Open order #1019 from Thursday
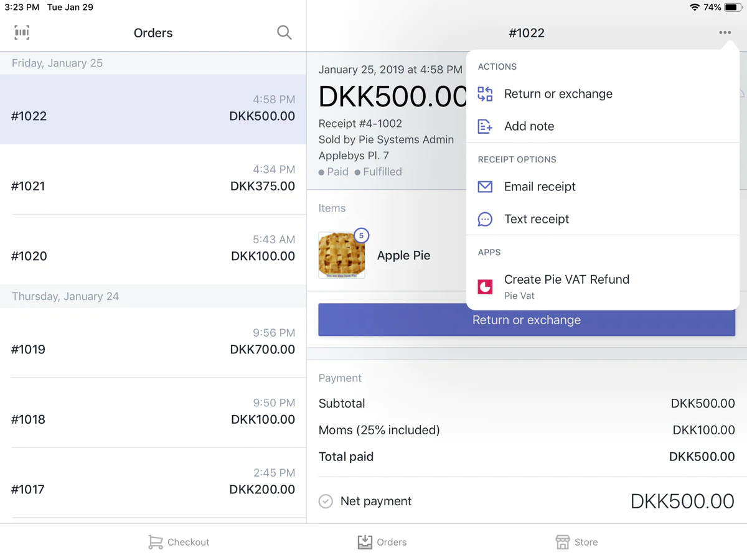 (x=153, y=342)
